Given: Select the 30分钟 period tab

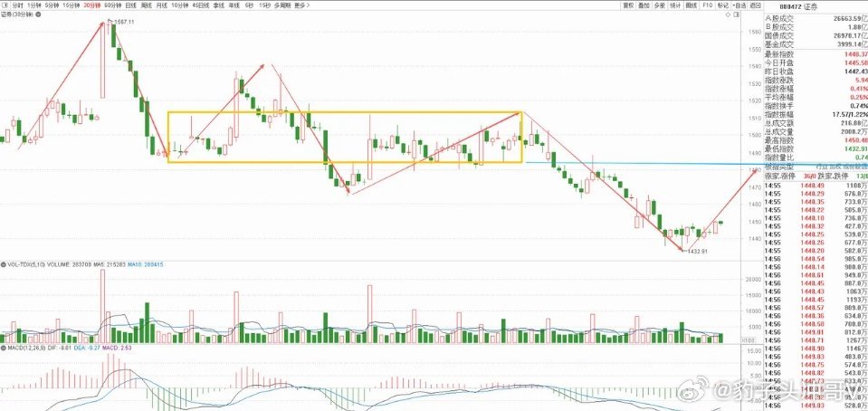Looking at the screenshot, I should point(92,5).
